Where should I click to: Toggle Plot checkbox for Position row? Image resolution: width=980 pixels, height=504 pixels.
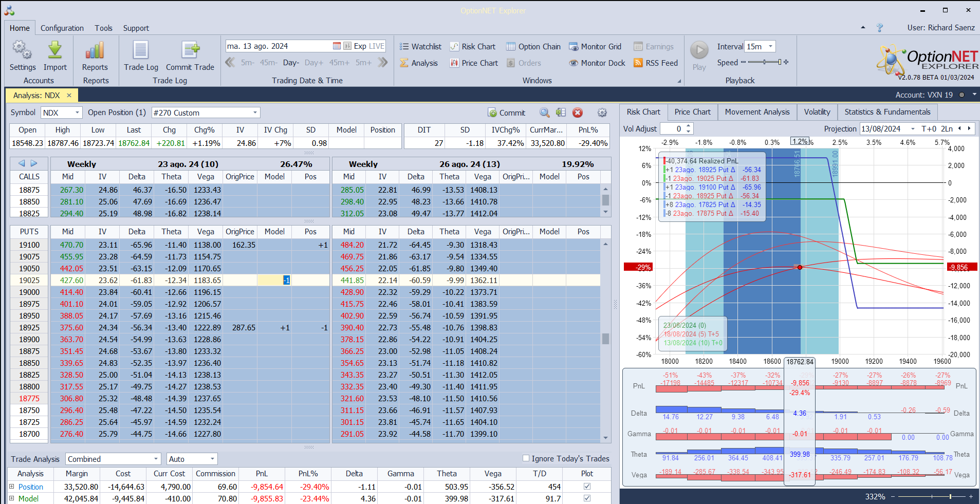click(x=587, y=487)
